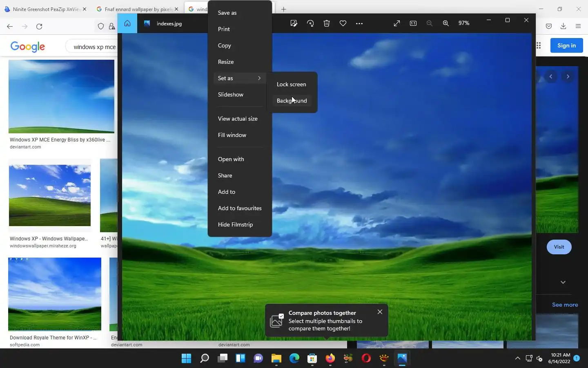Open Windows XP - Windows Wallpaper thumbnail
The image size is (588, 368).
click(x=50, y=195)
